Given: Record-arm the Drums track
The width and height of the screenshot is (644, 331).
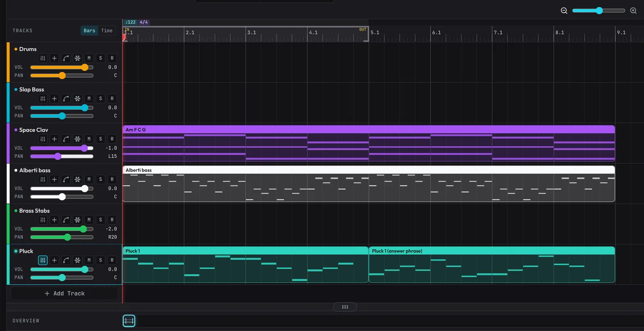Looking at the screenshot, I should pos(112,58).
